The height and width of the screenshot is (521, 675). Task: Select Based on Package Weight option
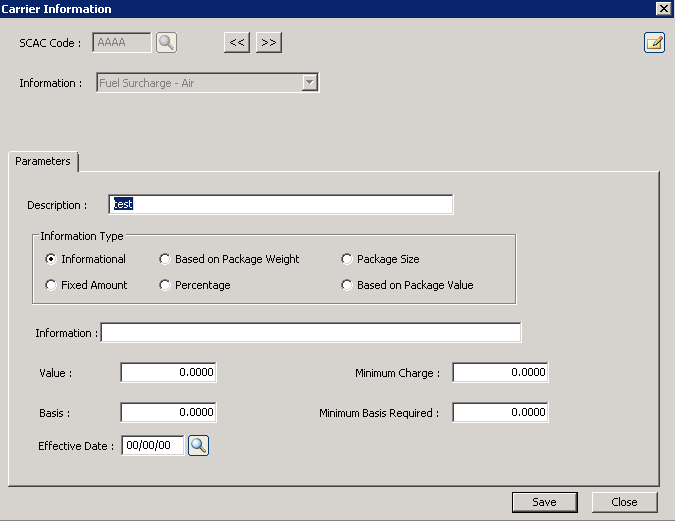(166, 259)
